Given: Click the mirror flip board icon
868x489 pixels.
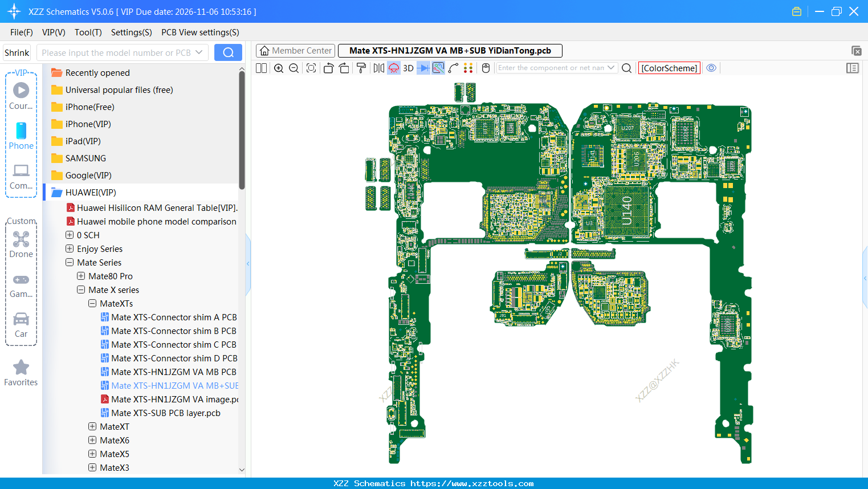Looking at the screenshot, I should tap(378, 68).
